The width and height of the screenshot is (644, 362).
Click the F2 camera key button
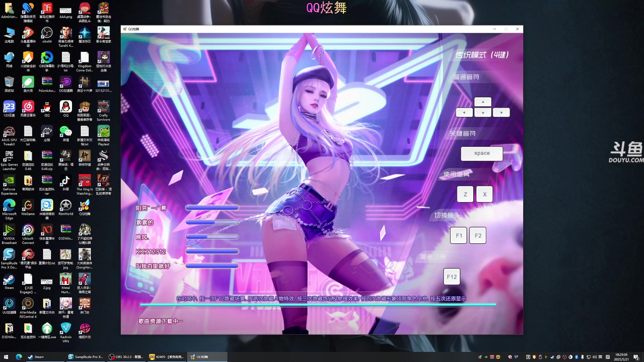[x=478, y=235]
